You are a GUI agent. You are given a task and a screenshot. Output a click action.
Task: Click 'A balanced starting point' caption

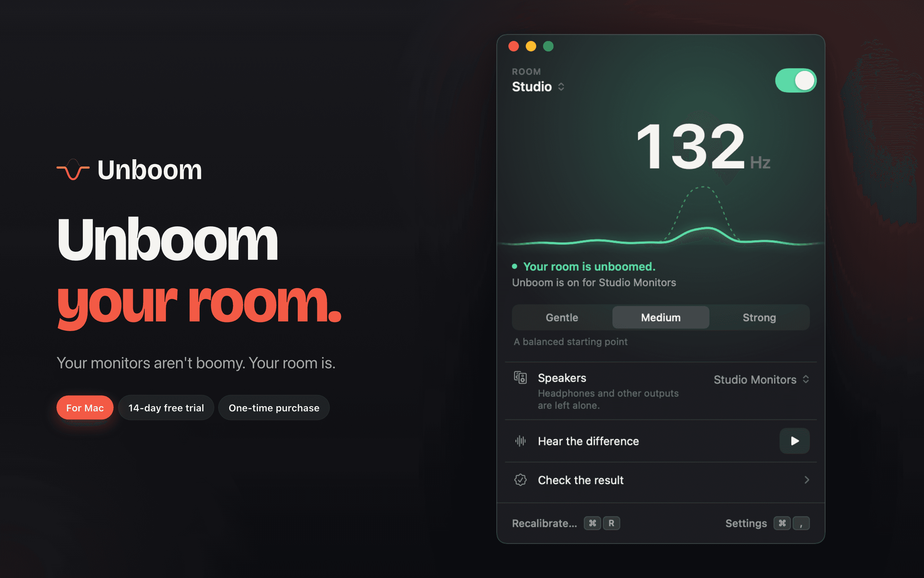[570, 342]
